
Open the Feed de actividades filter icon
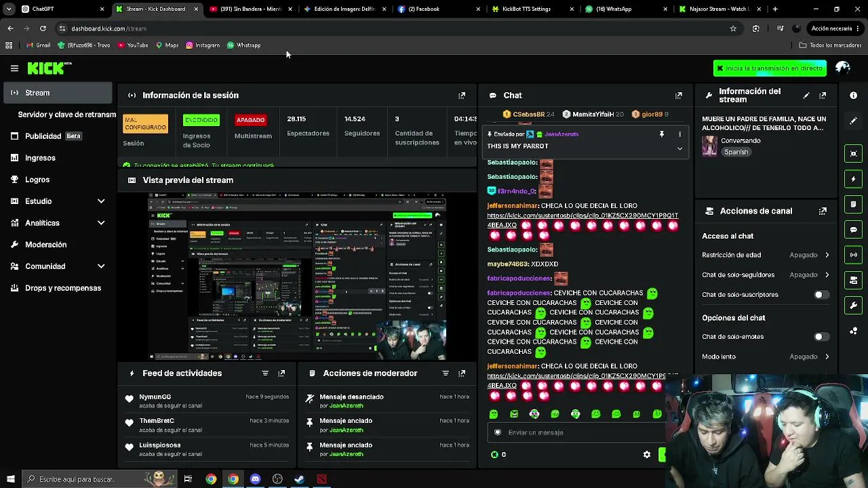[x=265, y=373]
